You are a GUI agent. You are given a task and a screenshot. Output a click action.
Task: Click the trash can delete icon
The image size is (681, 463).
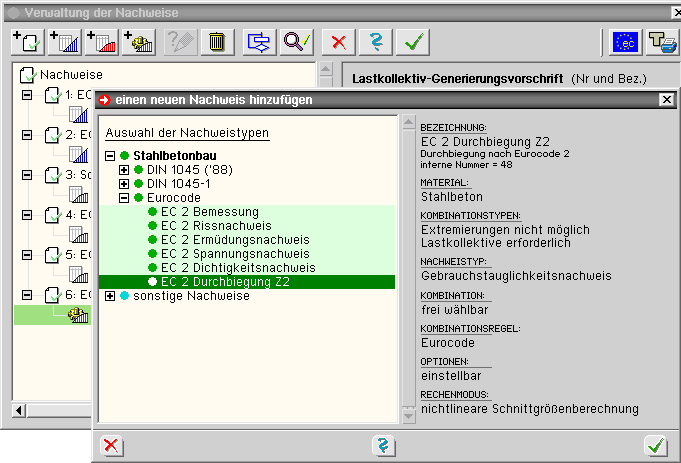point(216,42)
